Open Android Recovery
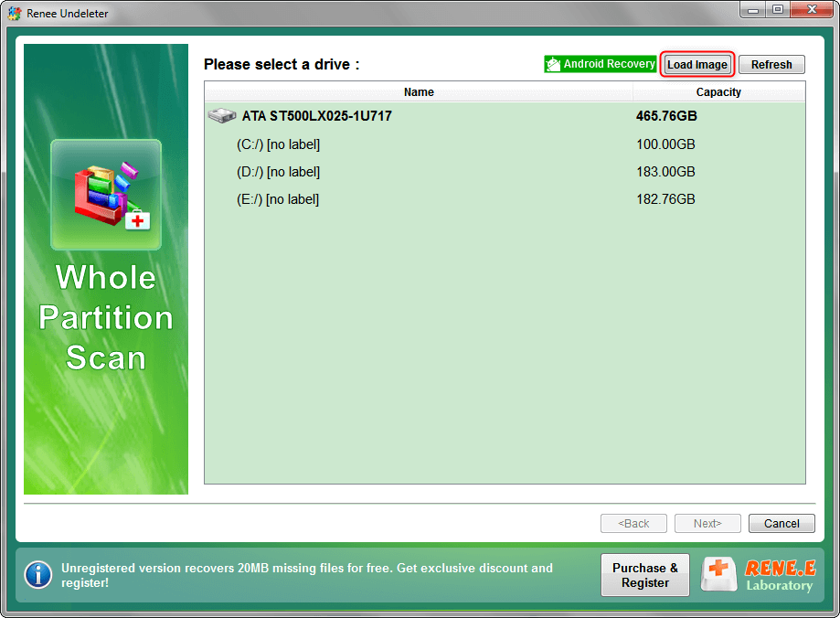Image resolution: width=840 pixels, height=618 pixels. [x=601, y=65]
